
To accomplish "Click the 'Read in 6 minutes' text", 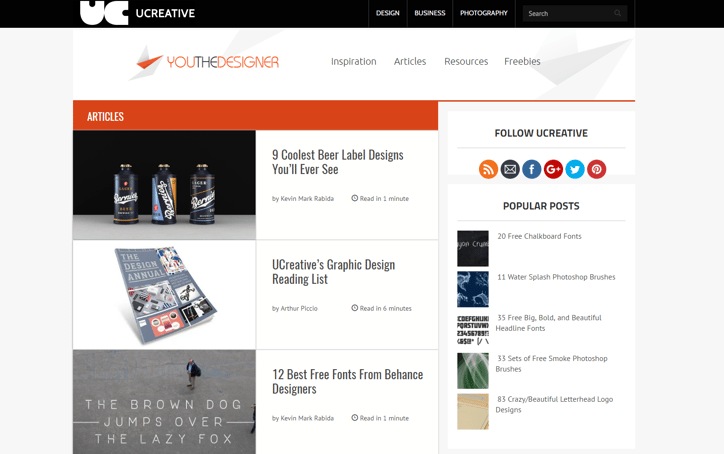I will tap(386, 309).
